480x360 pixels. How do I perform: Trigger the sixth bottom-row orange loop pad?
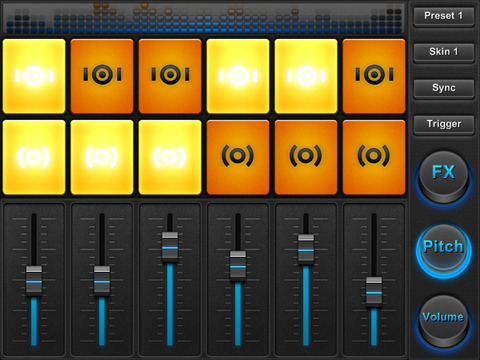click(x=374, y=157)
